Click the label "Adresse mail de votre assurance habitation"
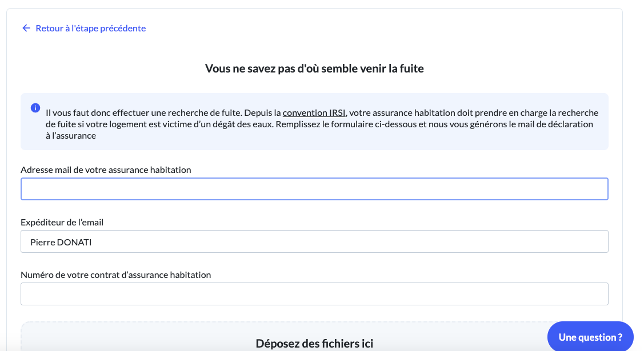 click(106, 170)
